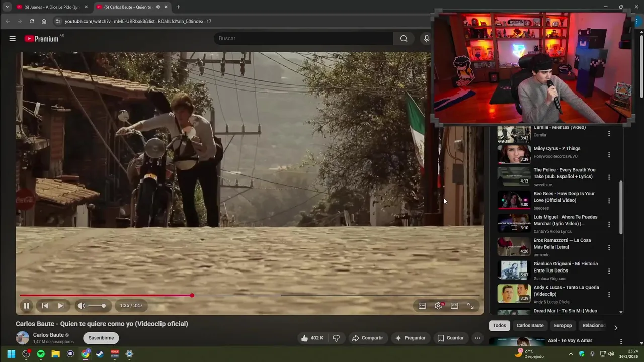Reload the page

point(32,21)
